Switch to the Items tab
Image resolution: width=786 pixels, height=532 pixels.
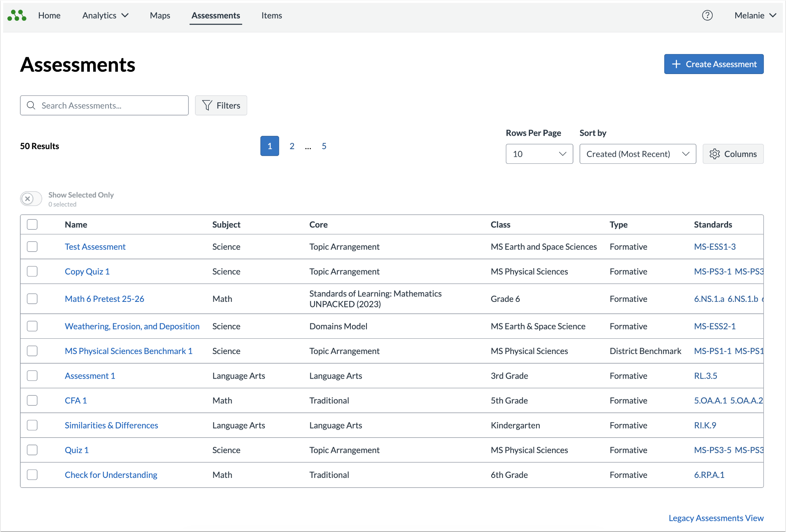point(272,15)
